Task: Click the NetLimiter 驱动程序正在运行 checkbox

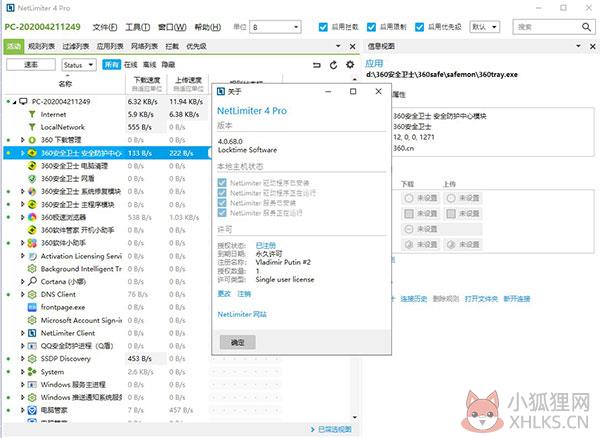Action: [222, 193]
